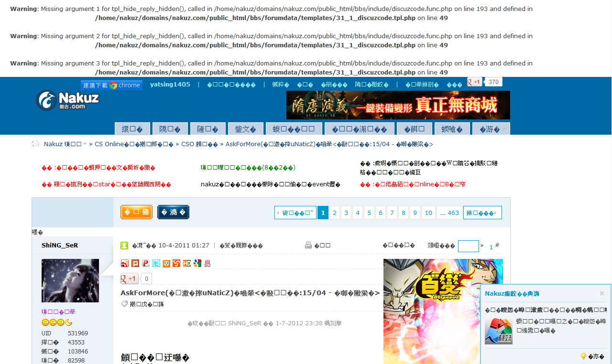Open the Sui-Tang game banner advertisement

[398, 105]
